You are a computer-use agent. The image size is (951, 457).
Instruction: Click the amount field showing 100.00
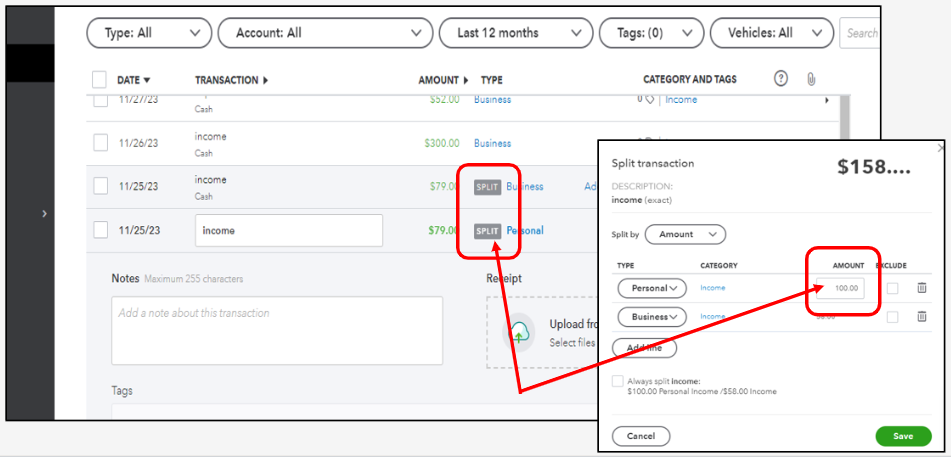[841, 288]
